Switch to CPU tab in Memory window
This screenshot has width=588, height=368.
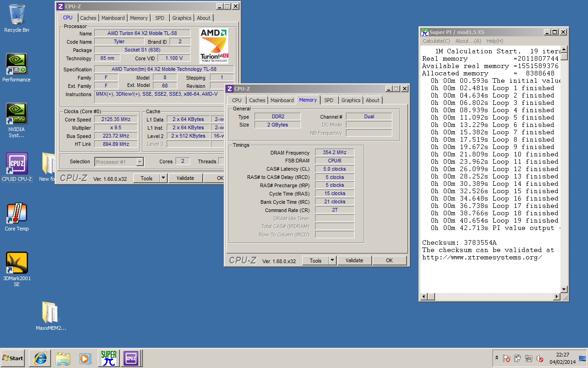pyautogui.click(x=237, y=100)
